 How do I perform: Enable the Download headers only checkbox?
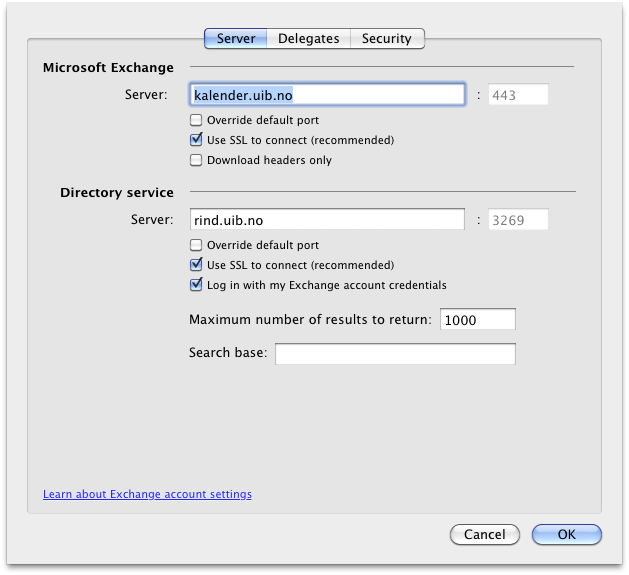point(196,161)
